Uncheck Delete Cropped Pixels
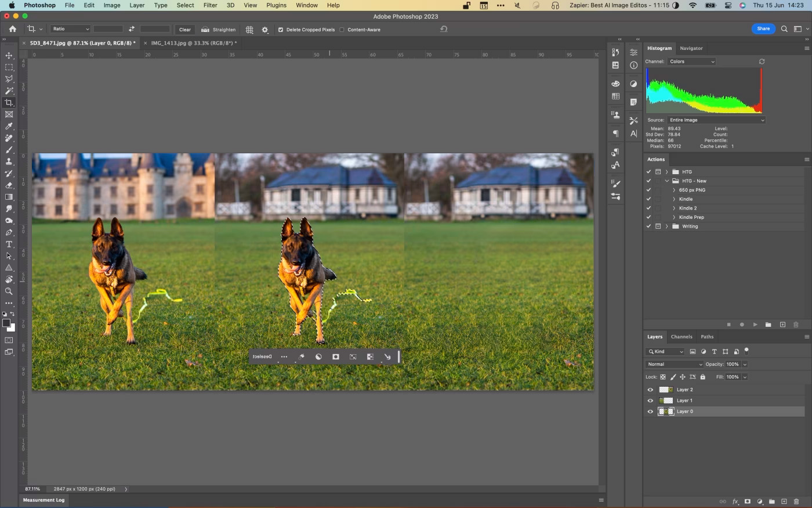This screenshot has height=508, width=812. (281, 30)
